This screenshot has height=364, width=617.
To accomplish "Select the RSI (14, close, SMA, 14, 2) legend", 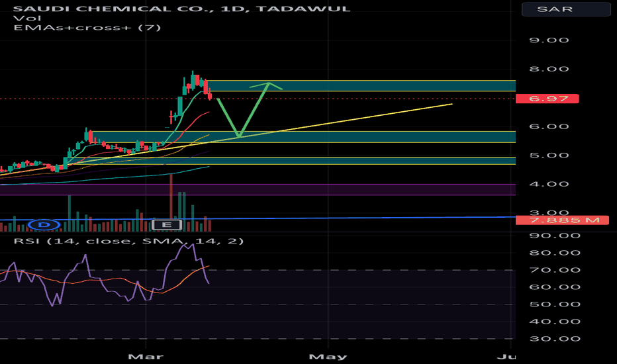I will pos(128,241).
